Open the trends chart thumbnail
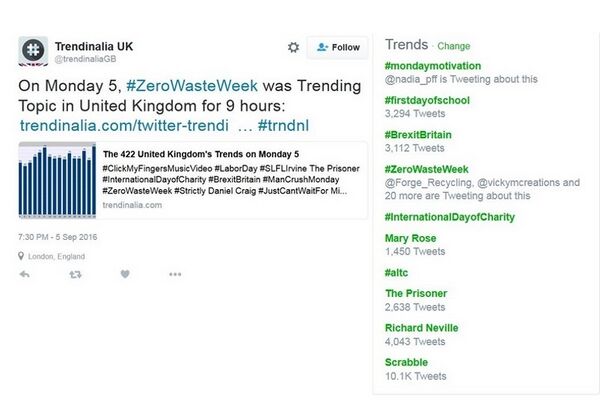 57,181
